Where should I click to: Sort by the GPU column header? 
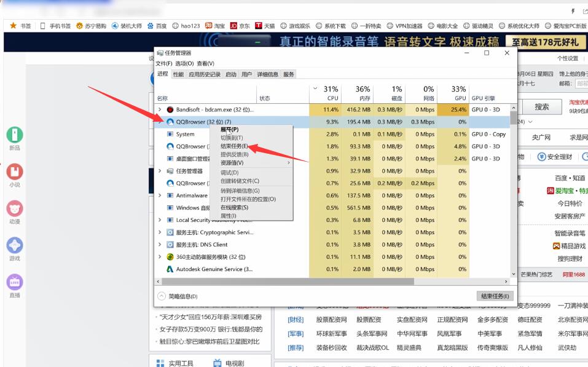pyautogui.click(x=453, y=93)
